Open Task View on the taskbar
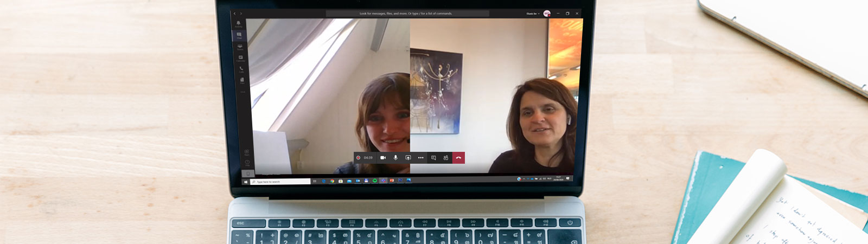The width and height of the screenshot is (868, 244). 315,182
